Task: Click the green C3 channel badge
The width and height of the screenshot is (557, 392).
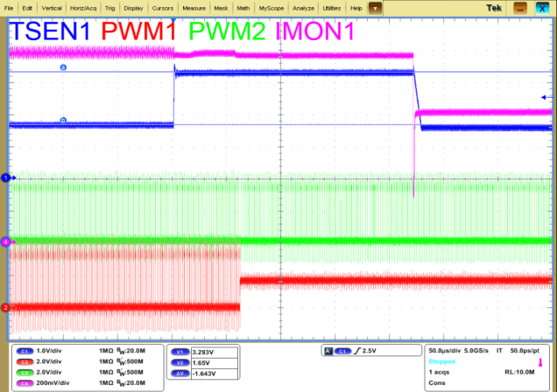Action: (x=24, y=372)
